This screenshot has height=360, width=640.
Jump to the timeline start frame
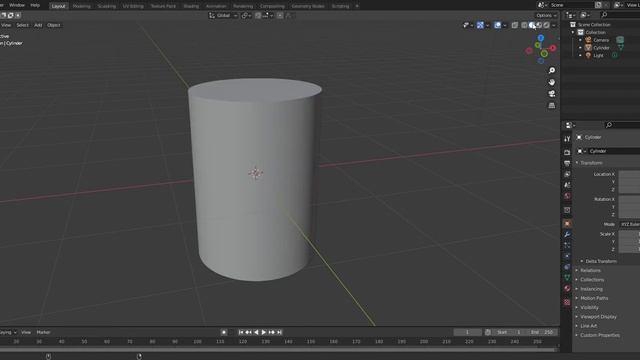click(x=241, y=332)
